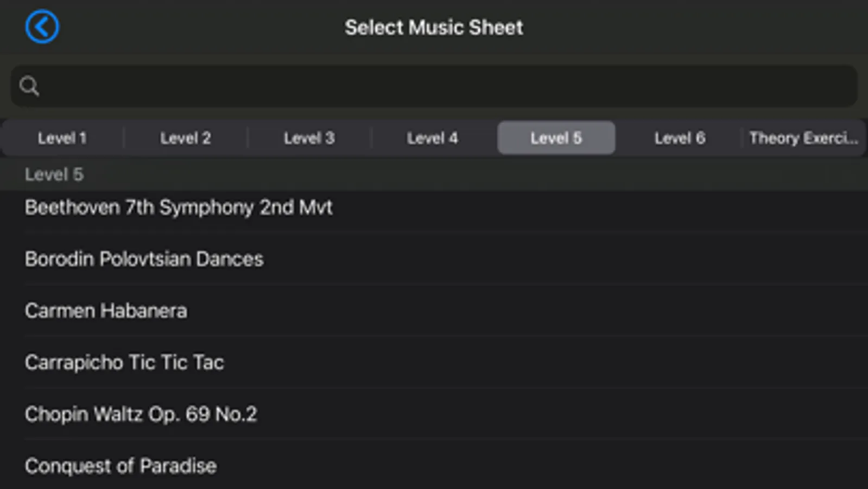This screenshot has width=868, height=489.
Task: Open the Conquest of Paradise sheet
Action: click(121, 466)
